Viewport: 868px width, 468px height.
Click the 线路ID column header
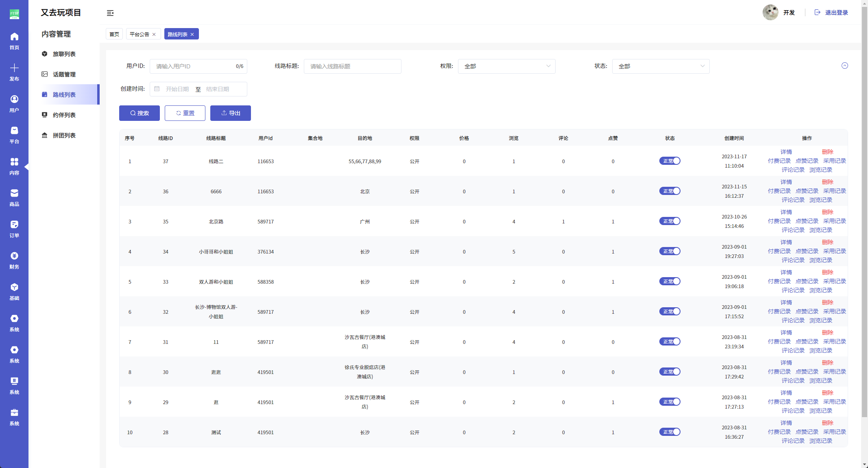(x=166, y=138)
